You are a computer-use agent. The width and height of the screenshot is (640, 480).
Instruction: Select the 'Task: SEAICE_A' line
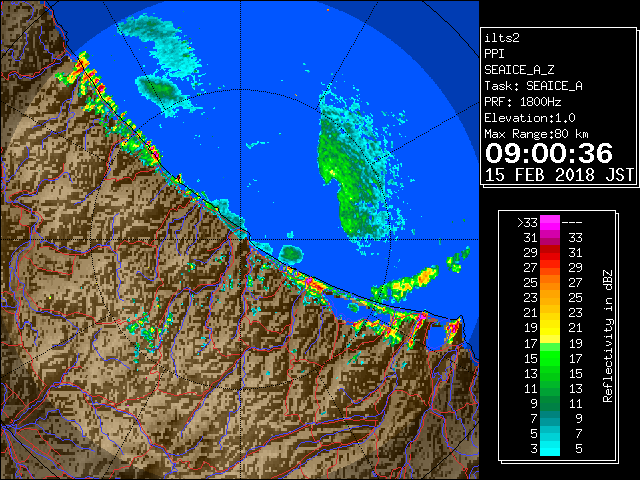(x=533, y=86)
